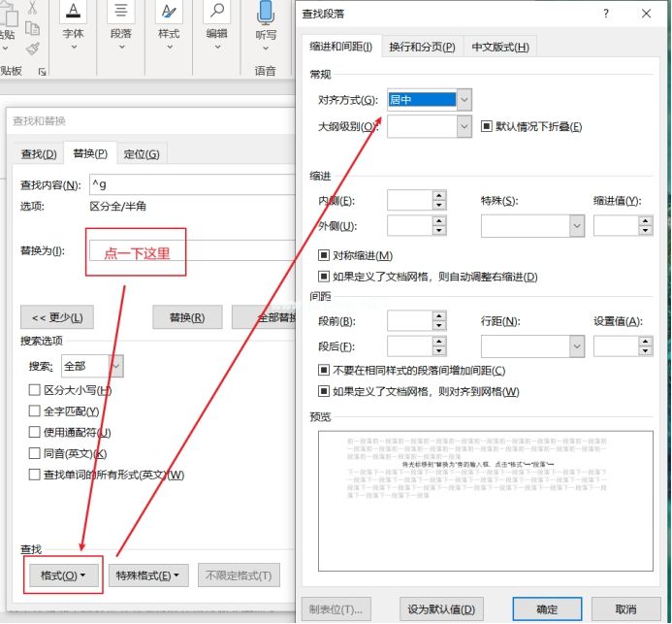The height and width of the screenshot is (624, 672).
Task: Click the Format Painter brush icon
Action: coord(32,47)
